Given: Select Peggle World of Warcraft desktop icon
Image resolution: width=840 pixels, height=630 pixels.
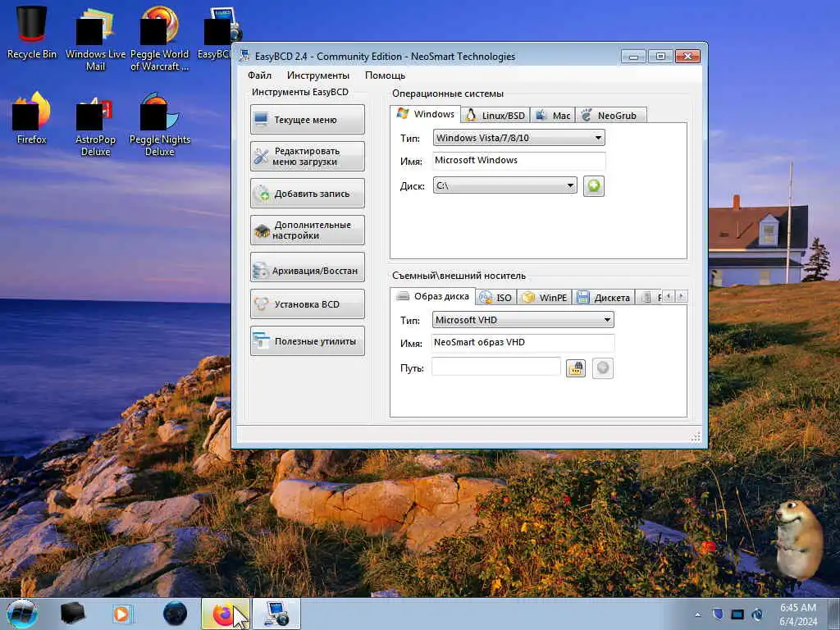Looking at the screenshot, I should coord(160,38).
